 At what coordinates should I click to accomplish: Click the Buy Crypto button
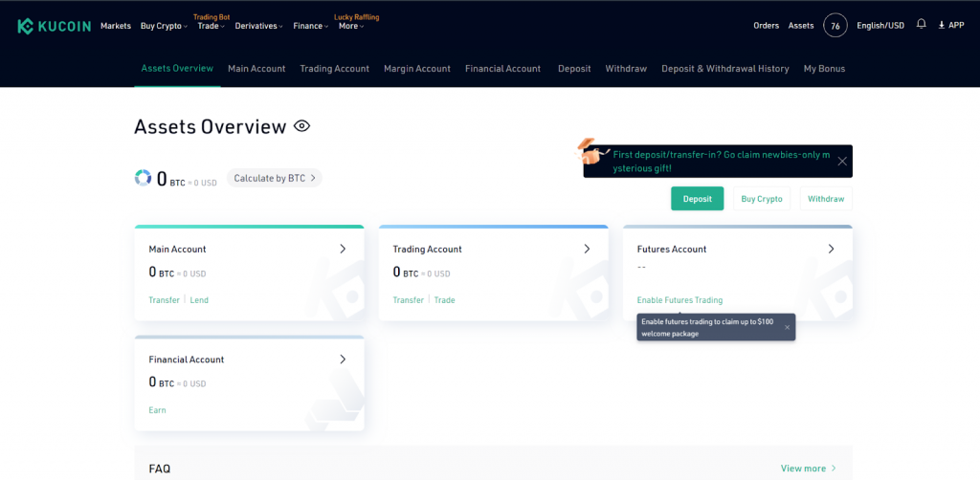[x=761, y=199]
